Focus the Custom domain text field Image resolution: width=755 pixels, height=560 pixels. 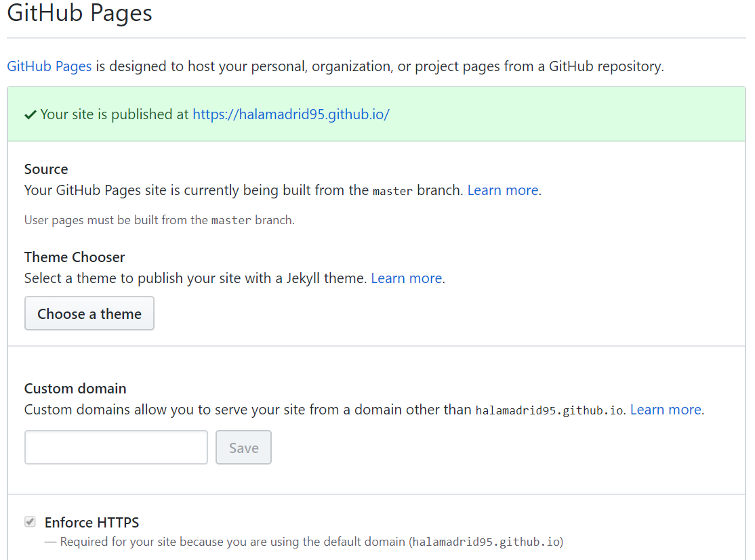pos(116,448)
